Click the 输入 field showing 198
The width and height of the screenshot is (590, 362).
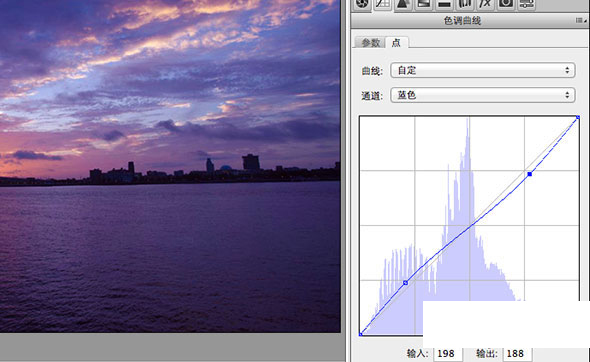click(447, 354)
